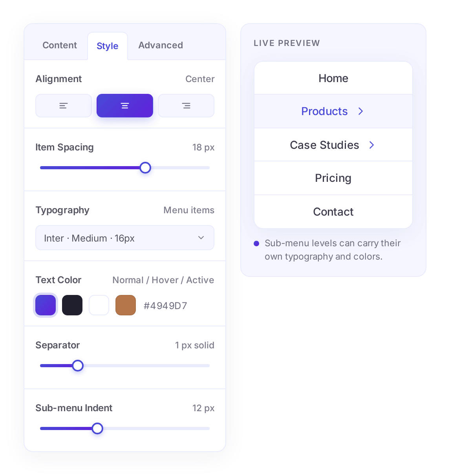Open the Style tab

(108, 46)
